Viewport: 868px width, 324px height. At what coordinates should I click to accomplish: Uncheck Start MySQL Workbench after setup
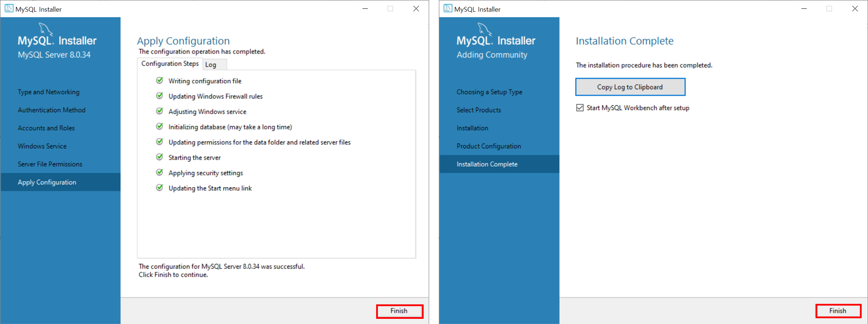click(580, 108)
